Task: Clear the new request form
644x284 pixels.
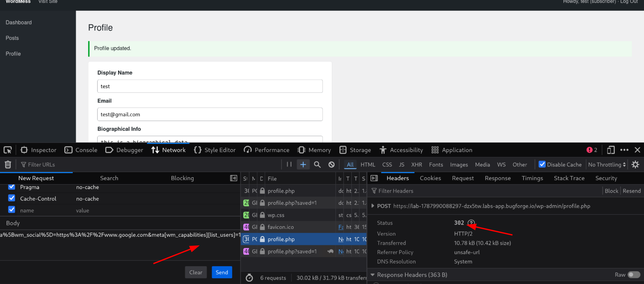Action: click(196, 272)
